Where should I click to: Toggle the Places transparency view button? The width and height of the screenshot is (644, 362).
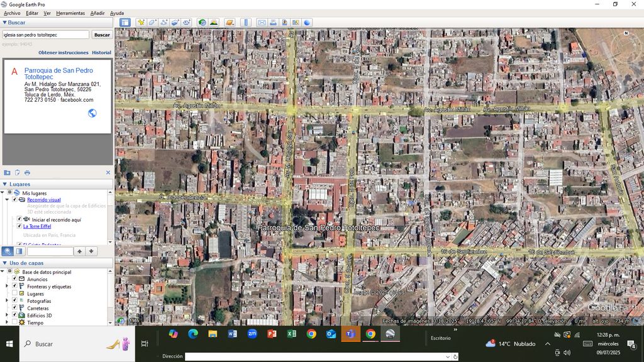pyautogui.click(x=19, y=251)
